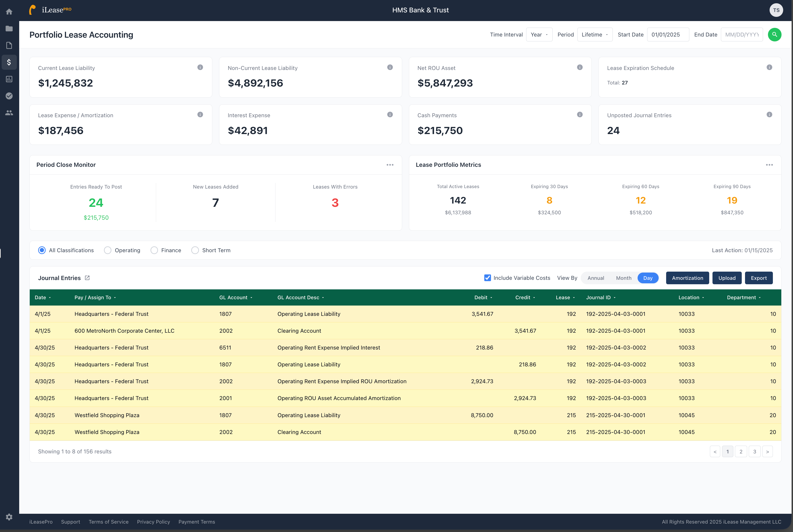Image resolution: width=793 pixels, height=532 pixels.
Task: Select the Finance classification option
Action: pyautogui.click(x=154, y=250)
